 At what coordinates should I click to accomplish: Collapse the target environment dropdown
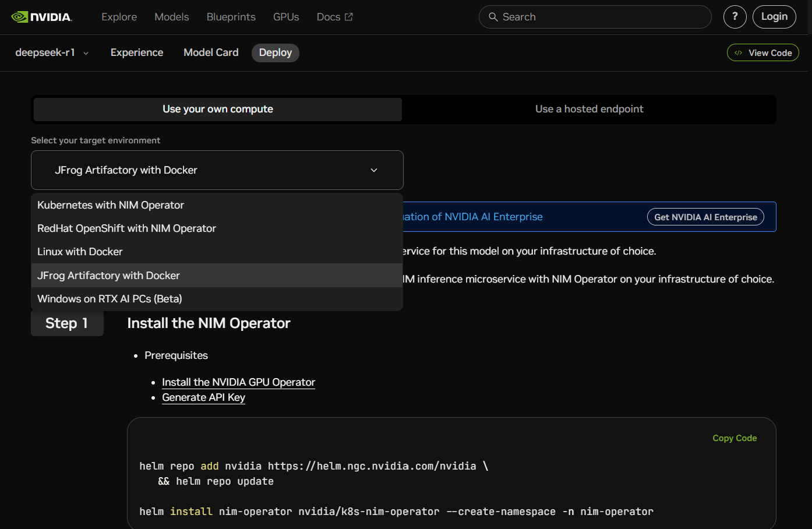pyautogui.click(x=374, y=170)
